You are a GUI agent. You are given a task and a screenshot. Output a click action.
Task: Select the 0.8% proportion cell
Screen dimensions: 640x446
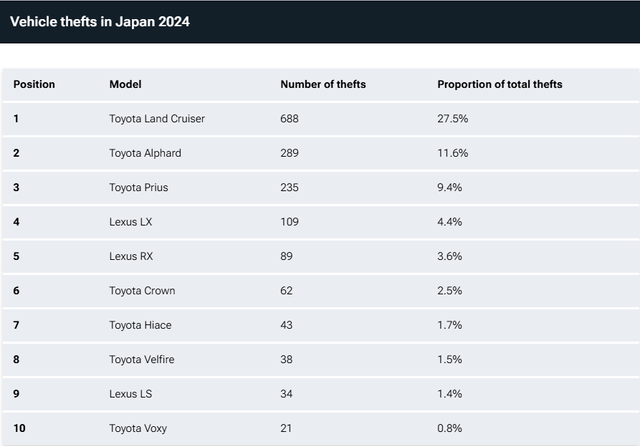pos(449,428)
